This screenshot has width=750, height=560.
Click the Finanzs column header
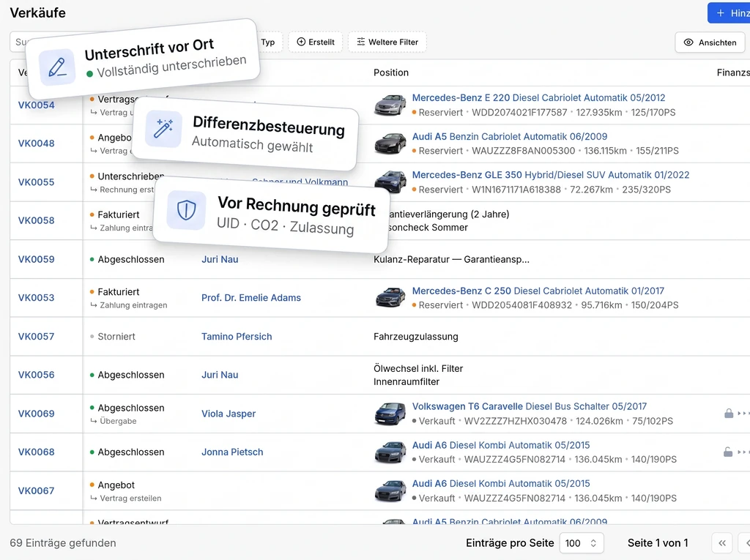732,72
